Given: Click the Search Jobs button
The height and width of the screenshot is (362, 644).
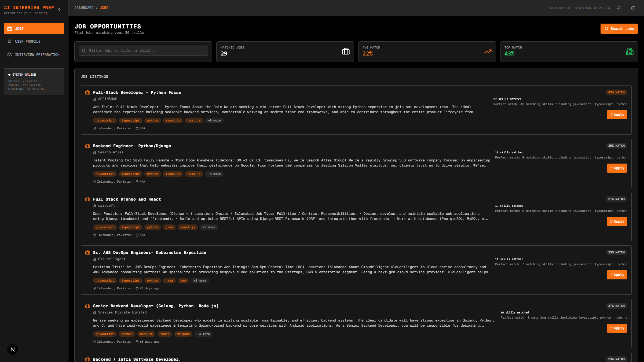Looking at the screenshot, I should pos(619,28).
